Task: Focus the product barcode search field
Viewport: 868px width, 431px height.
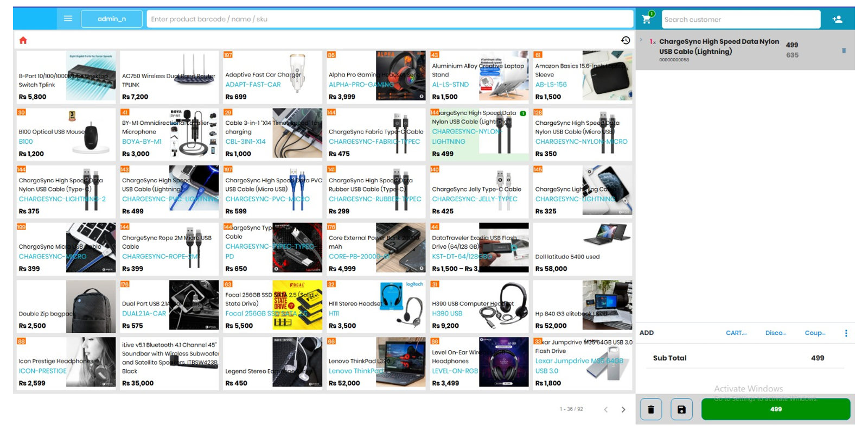Action: click(390, 19)
